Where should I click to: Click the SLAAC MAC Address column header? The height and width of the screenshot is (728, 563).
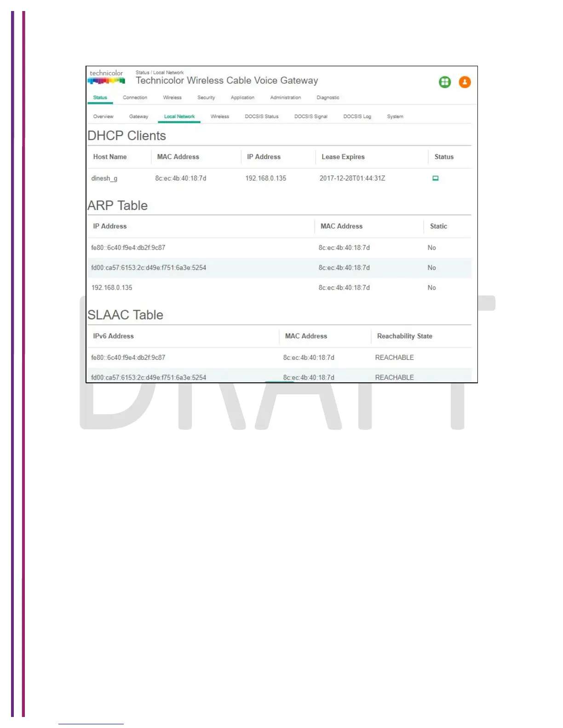point(306,336)
